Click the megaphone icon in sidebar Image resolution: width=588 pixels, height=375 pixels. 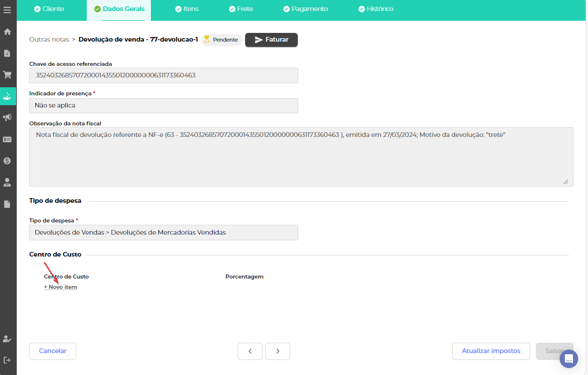coord(8,117)
